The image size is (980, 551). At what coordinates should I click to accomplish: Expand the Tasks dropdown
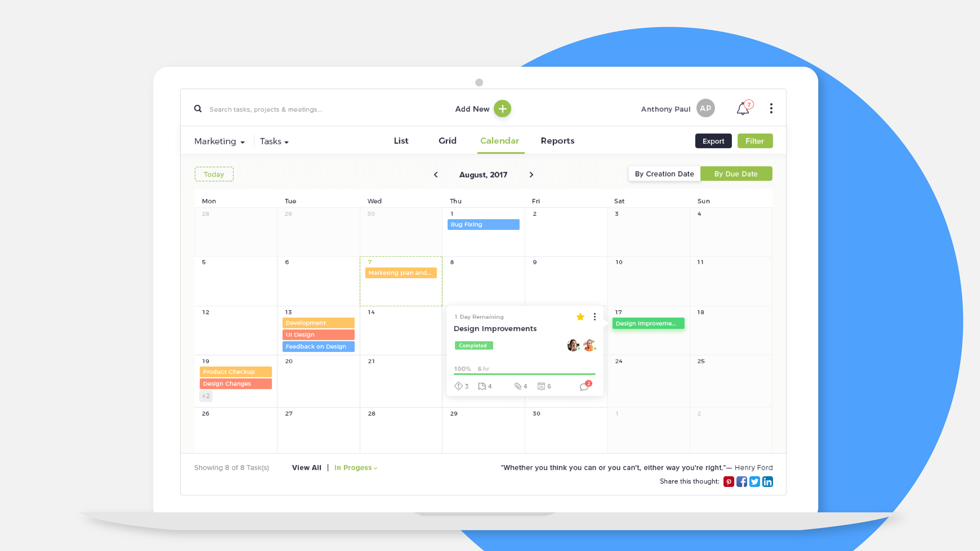pos(273,141)
